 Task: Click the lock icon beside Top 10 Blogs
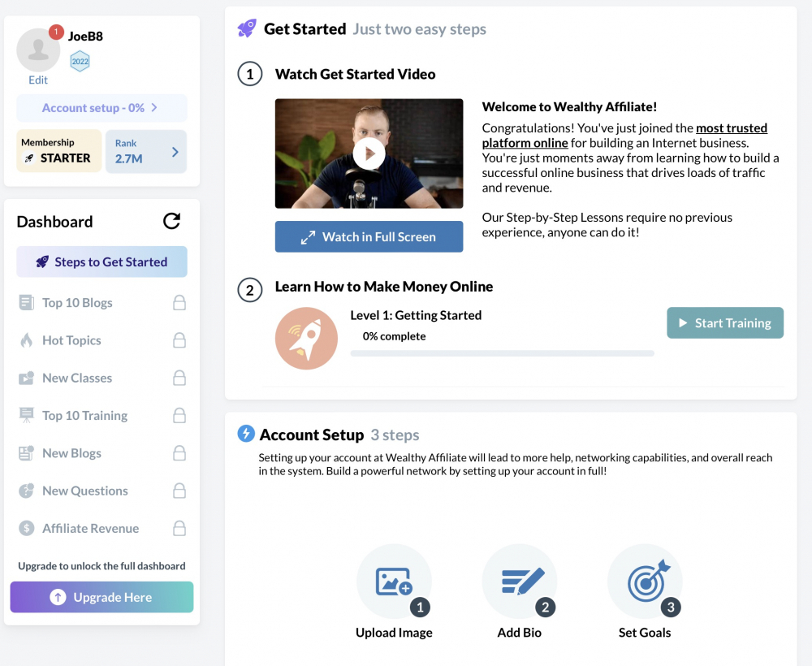click(x=179, y=302)
